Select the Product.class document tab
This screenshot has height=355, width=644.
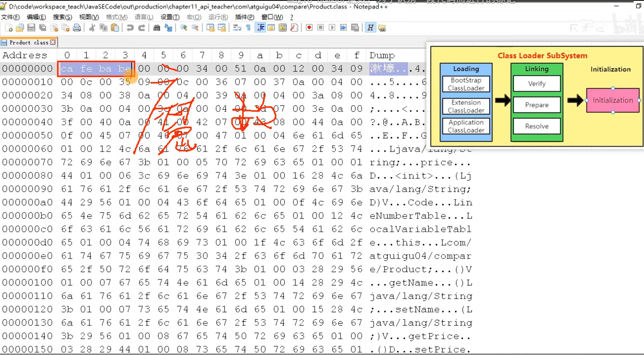29,43
